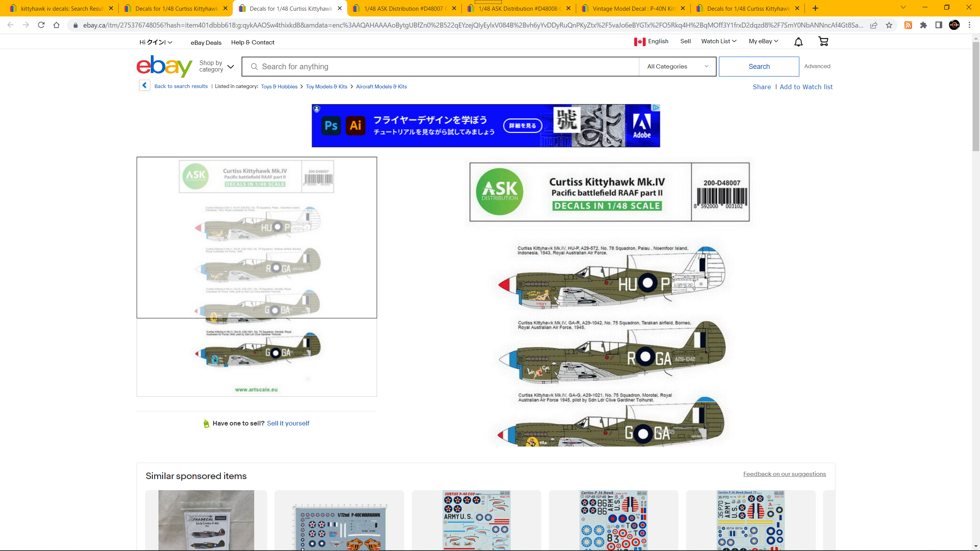Click the Adobe flyer design banner ad
Image resolution: width=980 pixels, height=551 pixels.
486,126
